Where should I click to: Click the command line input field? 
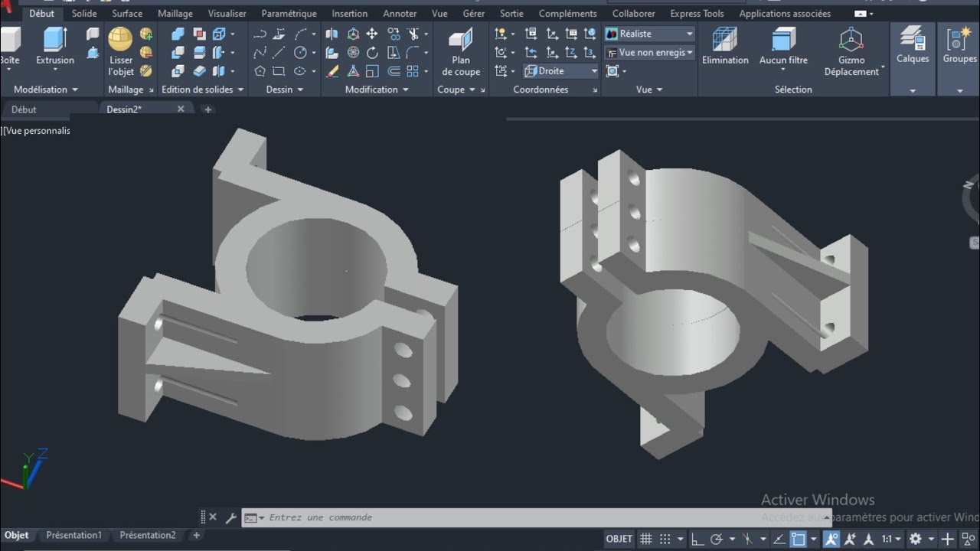tap(536, 517)
